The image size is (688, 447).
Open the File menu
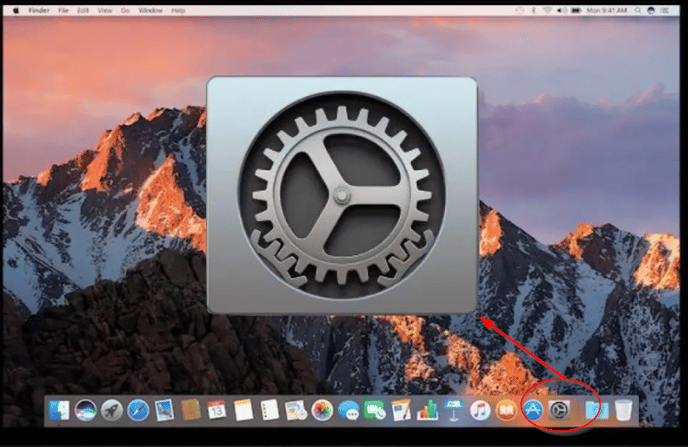pyautogui.click(x=63, y=10)
